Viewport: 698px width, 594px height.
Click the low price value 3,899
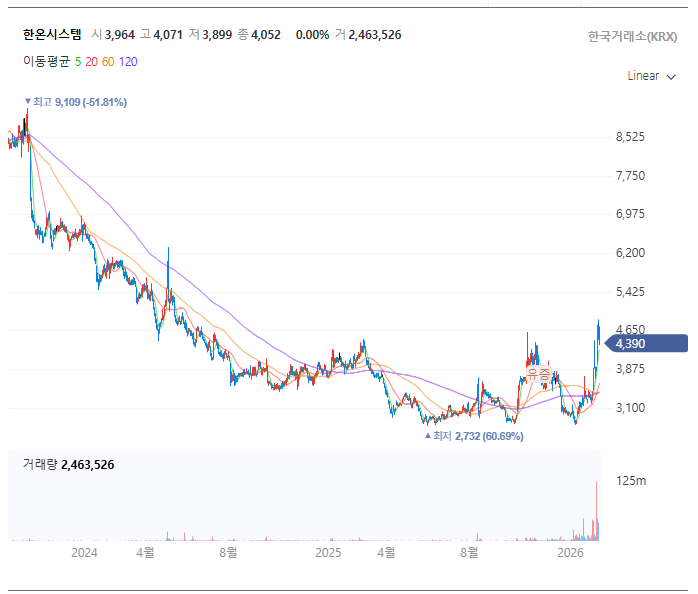[x=217, y=35]
